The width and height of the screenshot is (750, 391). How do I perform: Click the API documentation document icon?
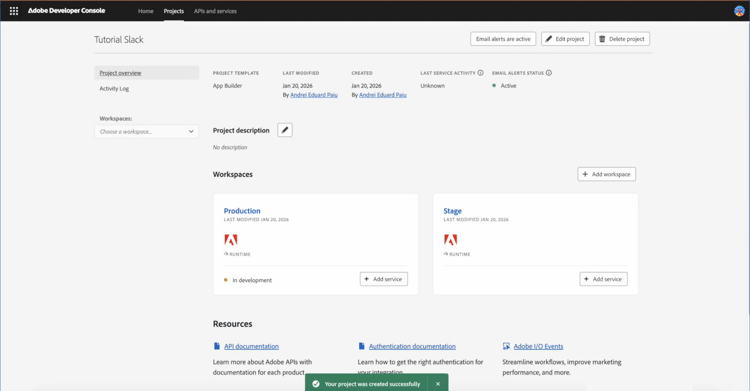(217, 346)
